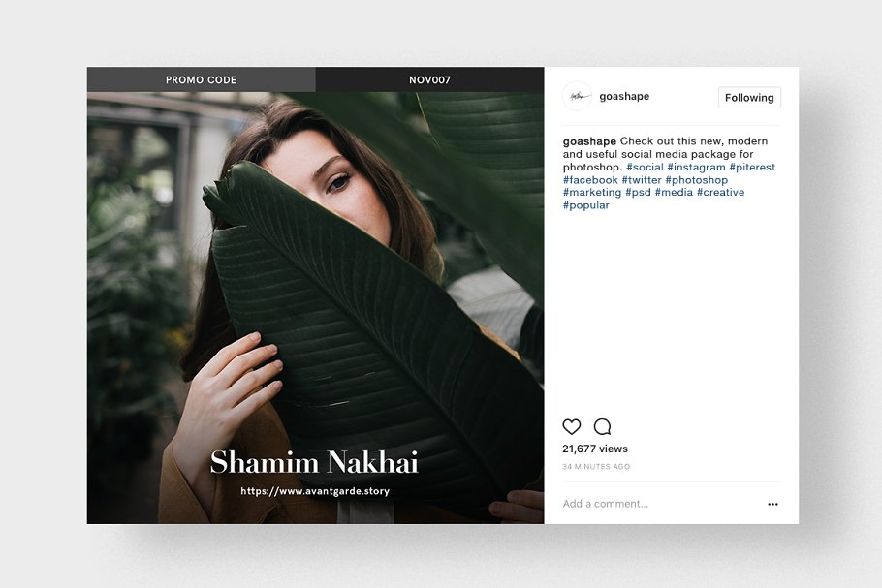Open the #piterest hashtag

click(x=752, y=167)
